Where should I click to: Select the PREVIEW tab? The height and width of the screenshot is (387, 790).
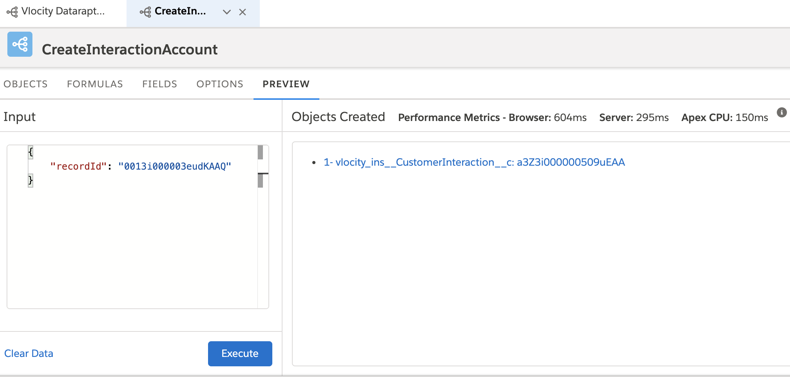coord(286,84)
